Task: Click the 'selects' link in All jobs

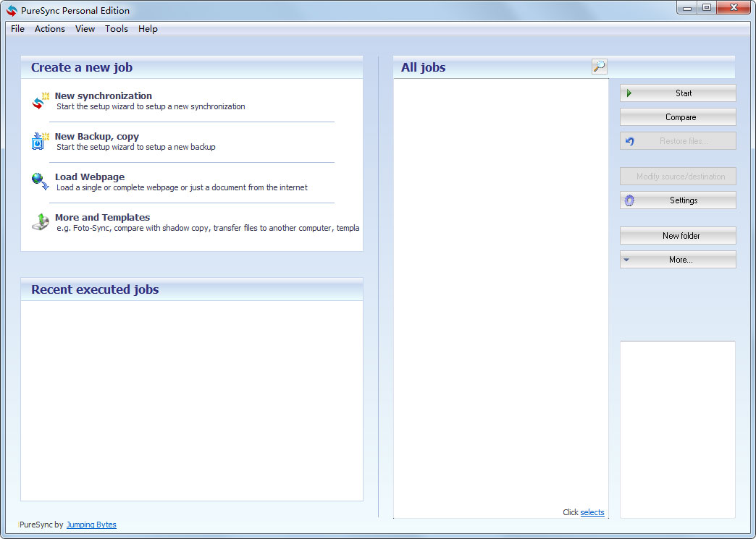Action: pyautogui.click(x=592, y=512)
